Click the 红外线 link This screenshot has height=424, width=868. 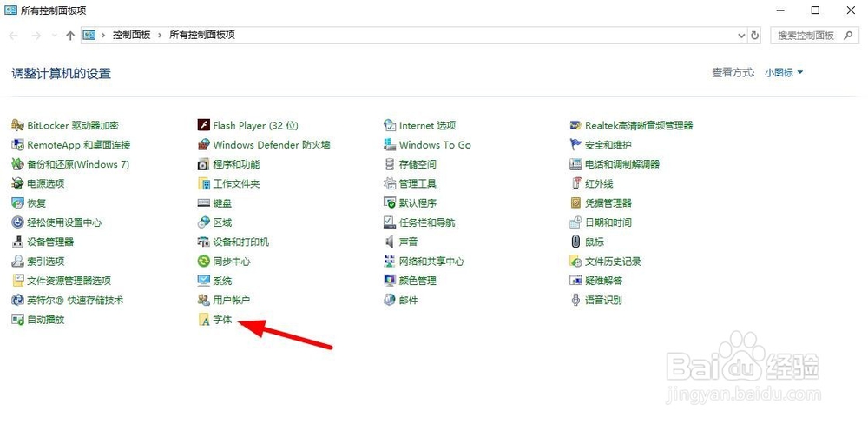click(599, 184)
